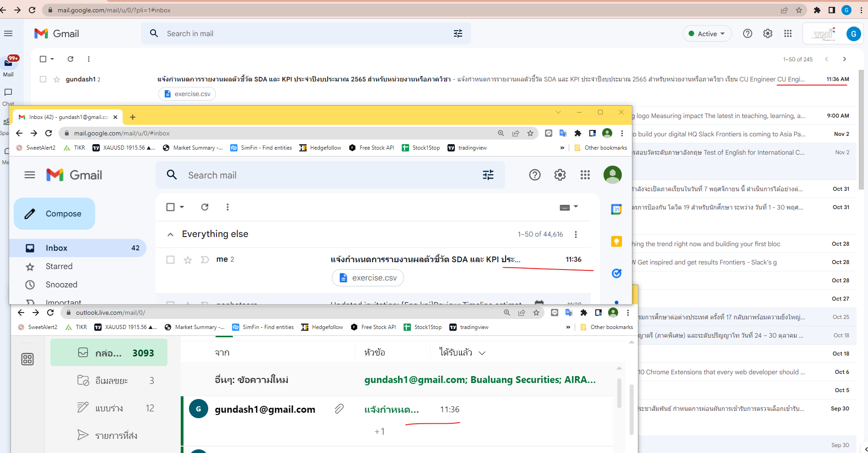This screenshot has height=453, width=868.
Task: Open Google Calendar in the side panel
Action: 616,209
